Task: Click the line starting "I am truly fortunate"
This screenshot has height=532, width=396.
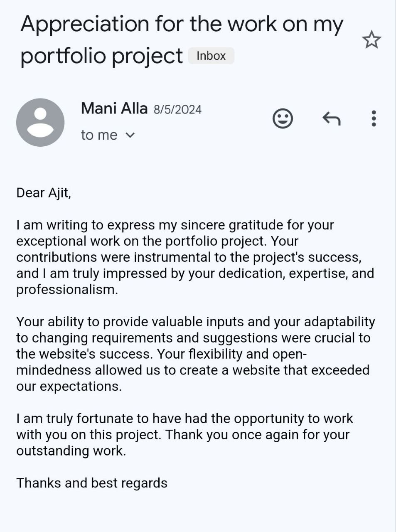Action: 184,419
